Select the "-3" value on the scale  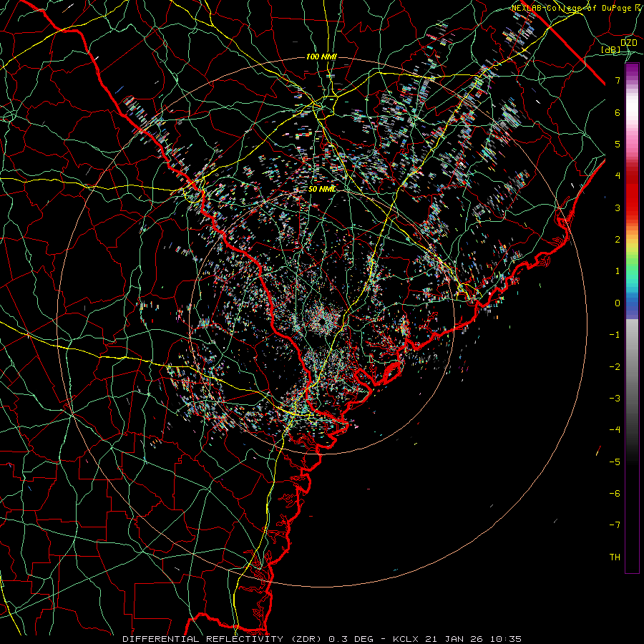coord(615,399)
